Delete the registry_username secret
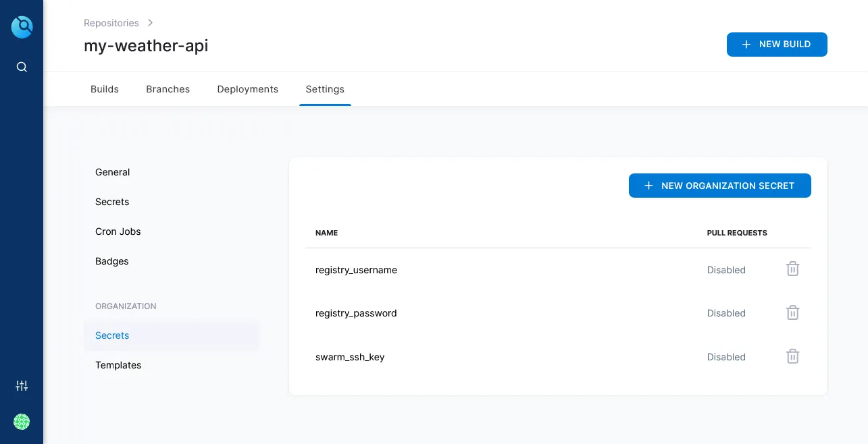Viewport: 868px width, 444px height. point(792,269)
